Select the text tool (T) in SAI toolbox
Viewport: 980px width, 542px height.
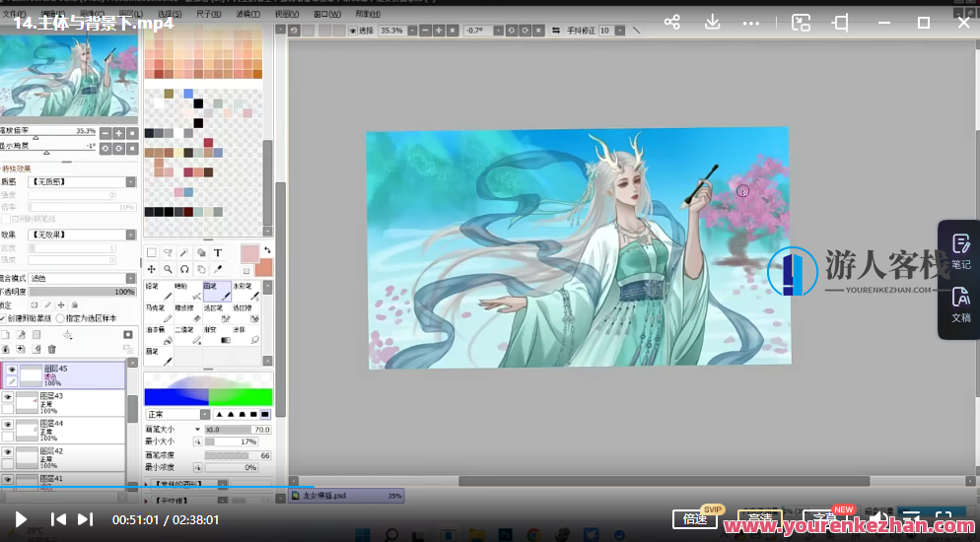(x=218, y=253)
